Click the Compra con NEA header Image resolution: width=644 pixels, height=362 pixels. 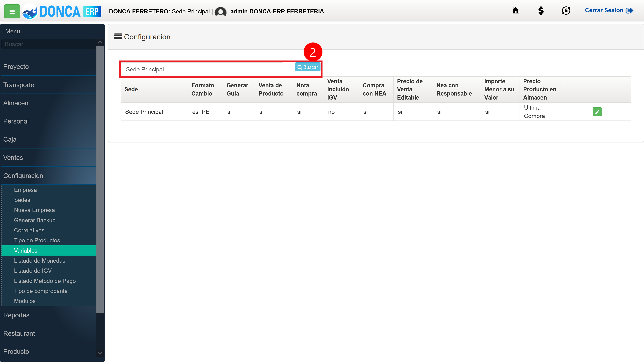click(376, 89)
